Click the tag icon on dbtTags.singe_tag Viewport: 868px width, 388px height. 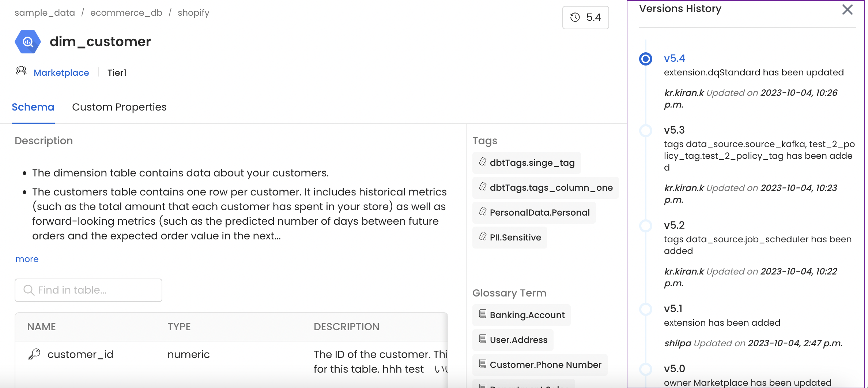pos(483,162)
